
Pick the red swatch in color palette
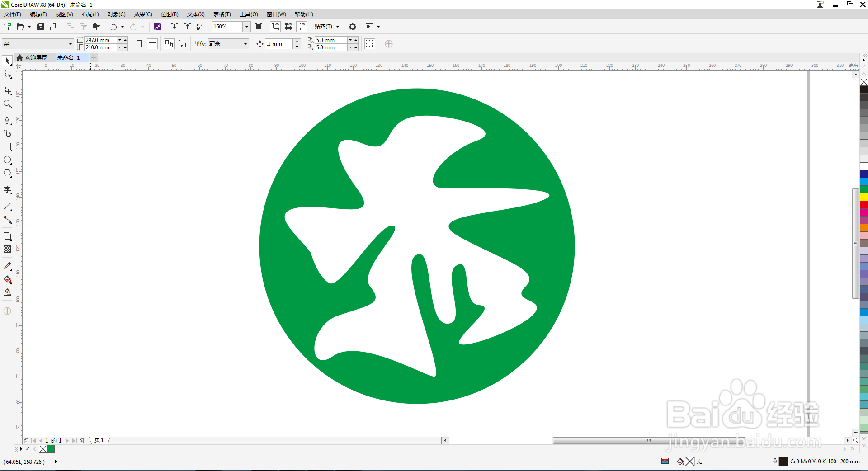tap(864, 205)
